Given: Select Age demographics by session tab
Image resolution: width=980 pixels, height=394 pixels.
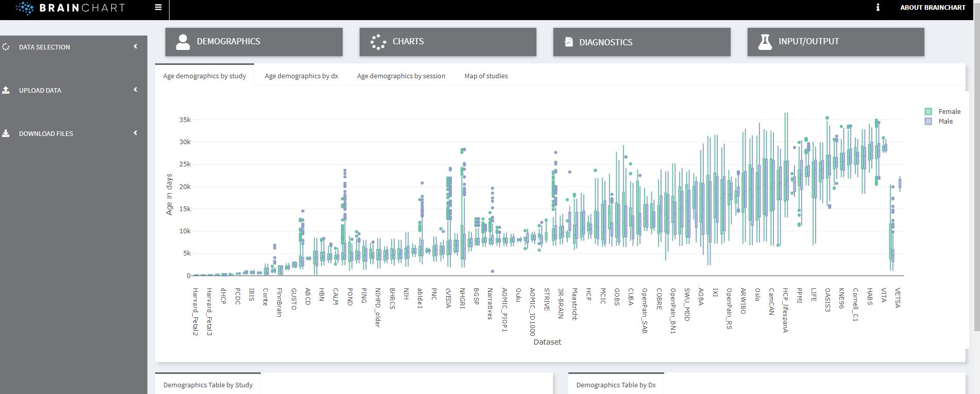Looking at the screenshot, I should coord(401,76).
